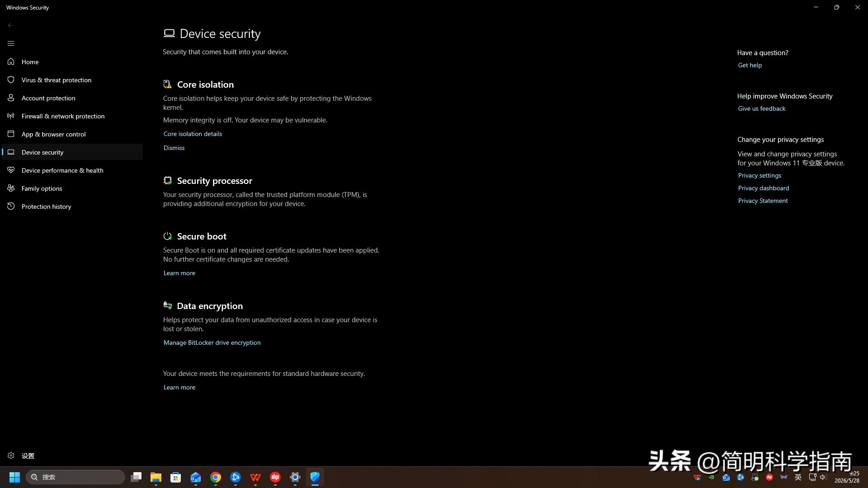Open the blue star app beside Chrome in taskbar
868x488 pixels.
[236, 477]
